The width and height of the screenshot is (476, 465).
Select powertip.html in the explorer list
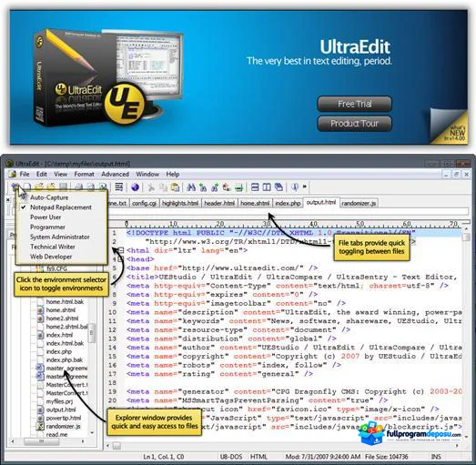[64, 418]
